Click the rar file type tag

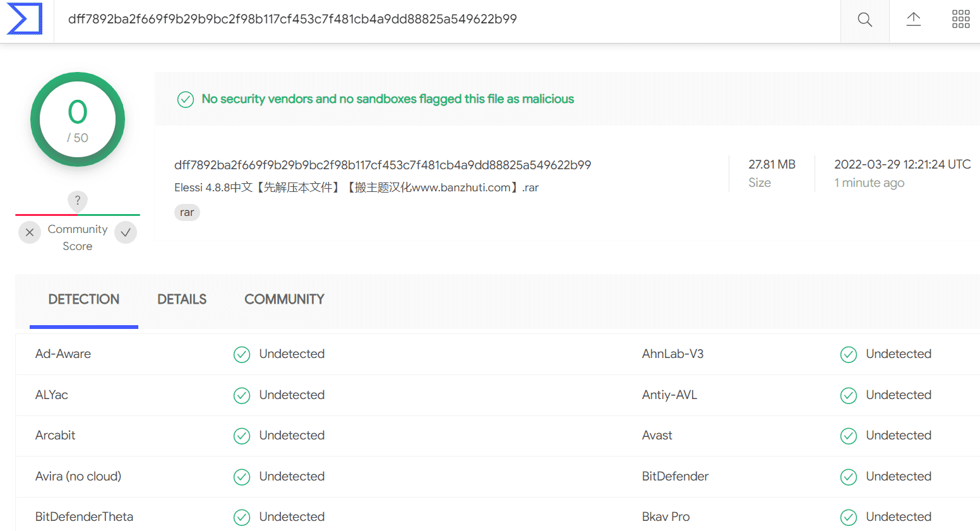[x=187, y=212]
